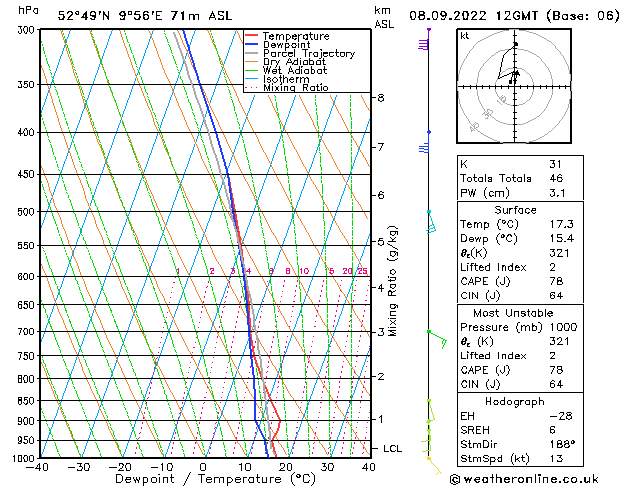The image size is (629, 486).
Task: Click the LCL marker label
Action: 392,449
